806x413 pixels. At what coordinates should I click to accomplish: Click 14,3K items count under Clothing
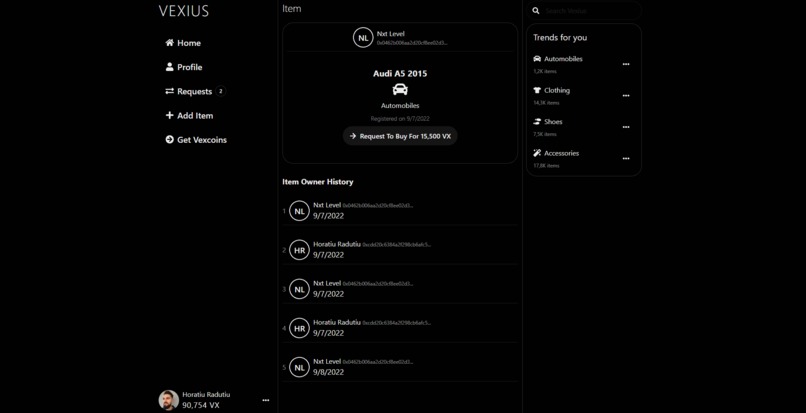coord(546,103)
